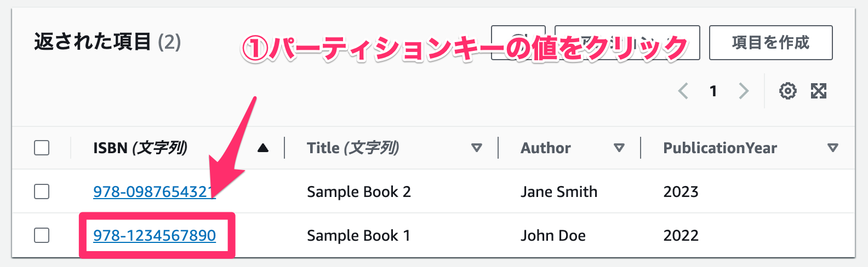The height and width of the screenshot is (267, 868).
Task: Expand table to full screen icon
Action: pos(819,91)
